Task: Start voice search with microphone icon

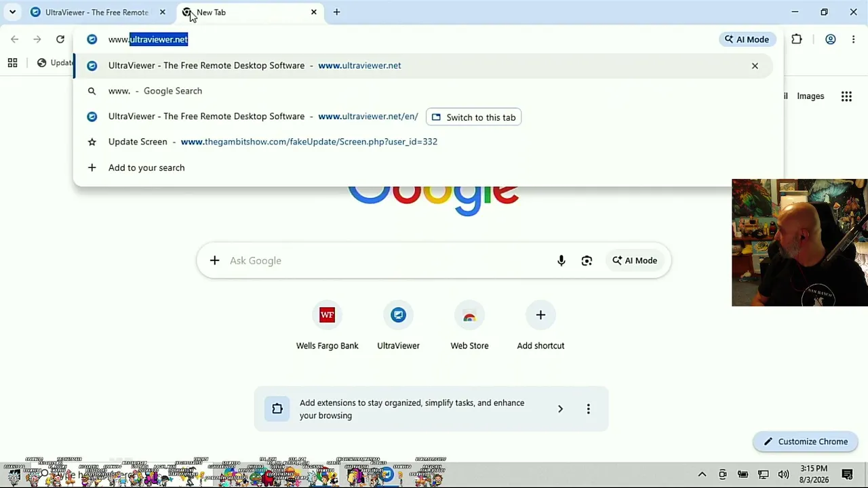Action: 561,260
